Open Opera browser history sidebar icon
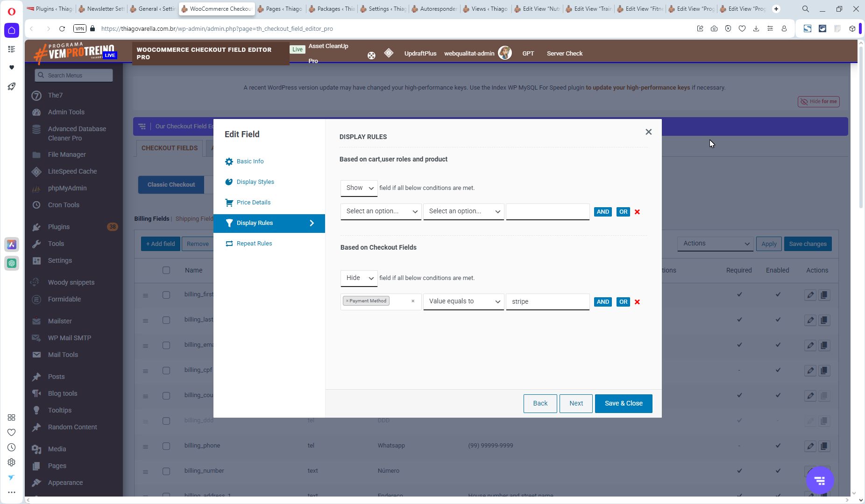The width and height of the screenshot is (865, 504). pyautogui.click(x=12, y=448)
